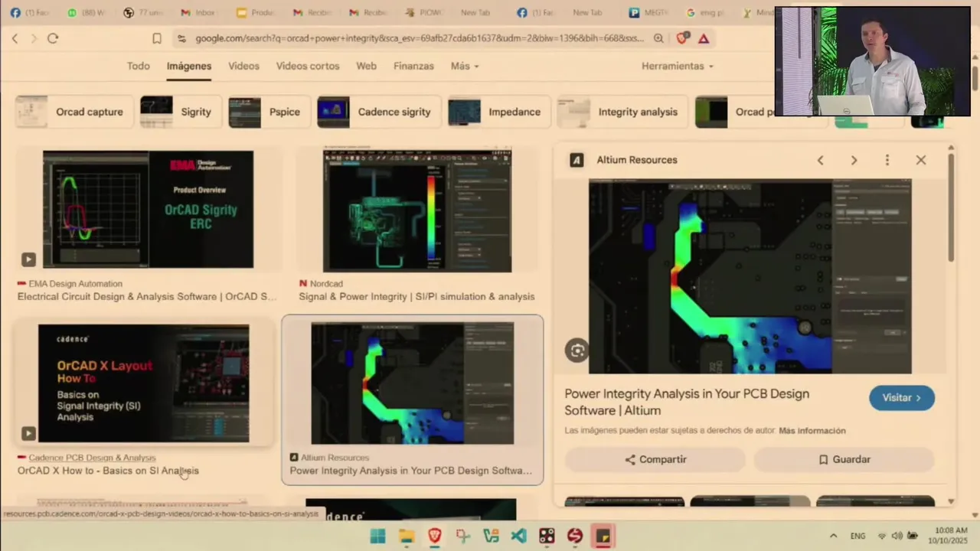
Task: Switch to the MEGTR browser tab
Action: tap(648, 12)
